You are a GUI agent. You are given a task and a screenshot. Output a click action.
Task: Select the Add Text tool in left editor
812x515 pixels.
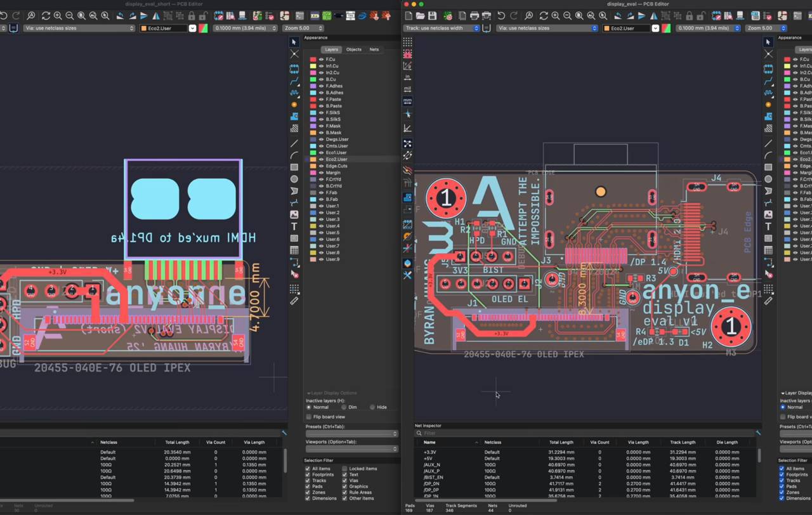294,226
